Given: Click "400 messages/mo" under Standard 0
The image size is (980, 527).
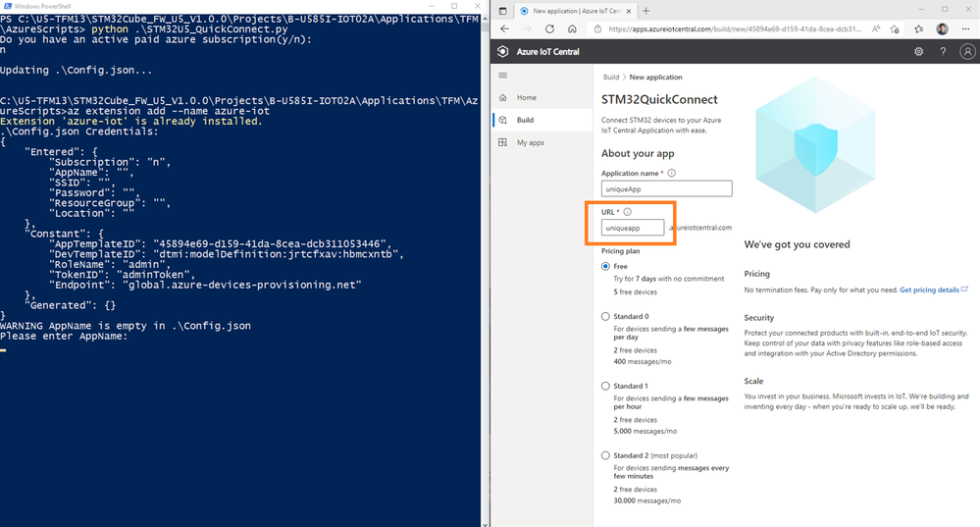Looking at the screenshot, I should click(645, 362).
